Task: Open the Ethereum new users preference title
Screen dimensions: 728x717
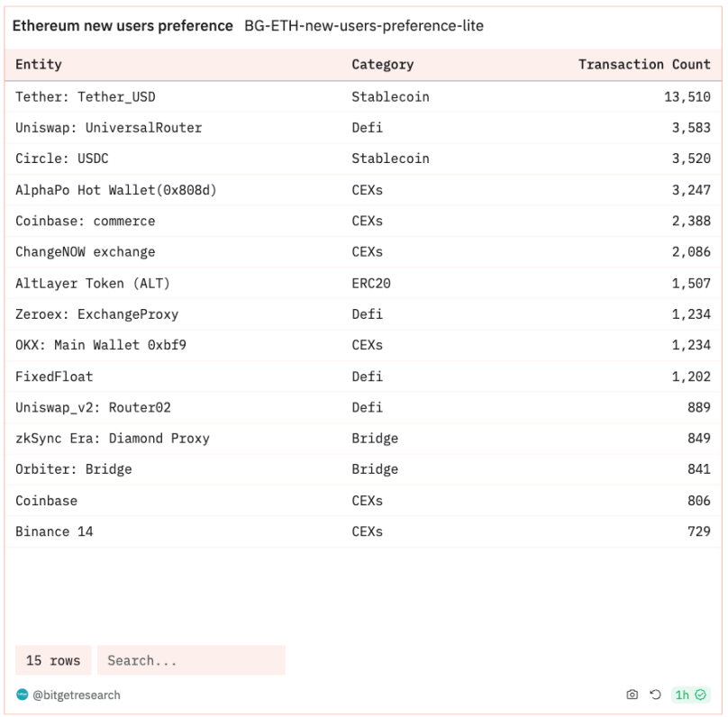Action: click(x=123, y=26)
